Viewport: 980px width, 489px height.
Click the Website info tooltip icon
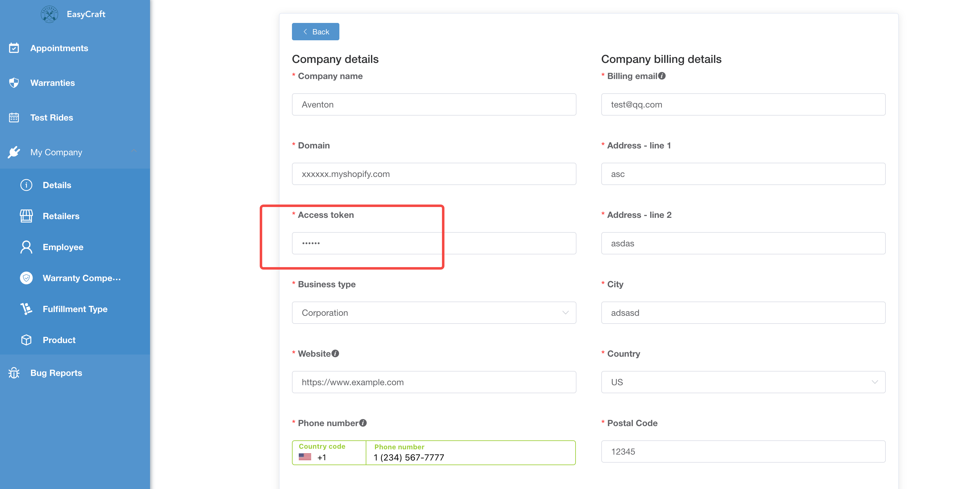[x=335, y=354]
